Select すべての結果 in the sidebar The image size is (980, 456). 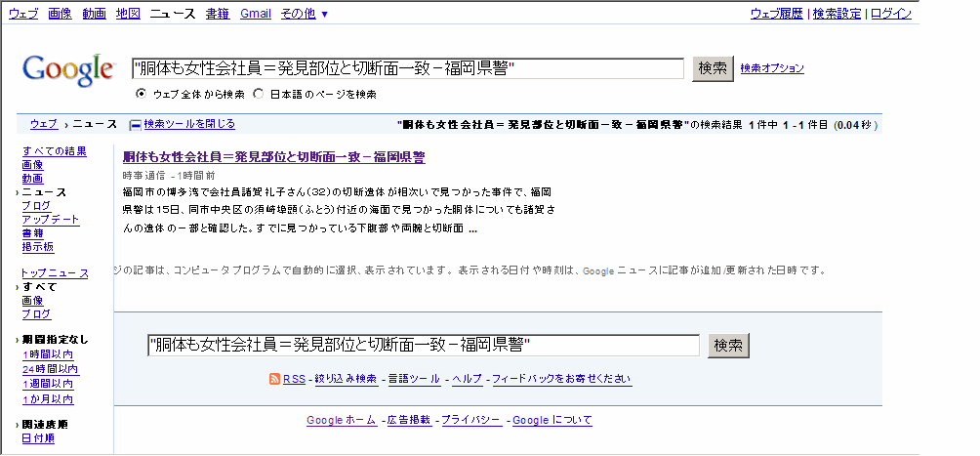pos(55,150)
